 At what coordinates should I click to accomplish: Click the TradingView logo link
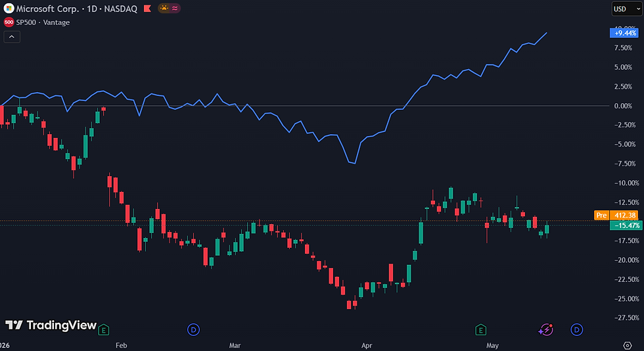(51, 325)
